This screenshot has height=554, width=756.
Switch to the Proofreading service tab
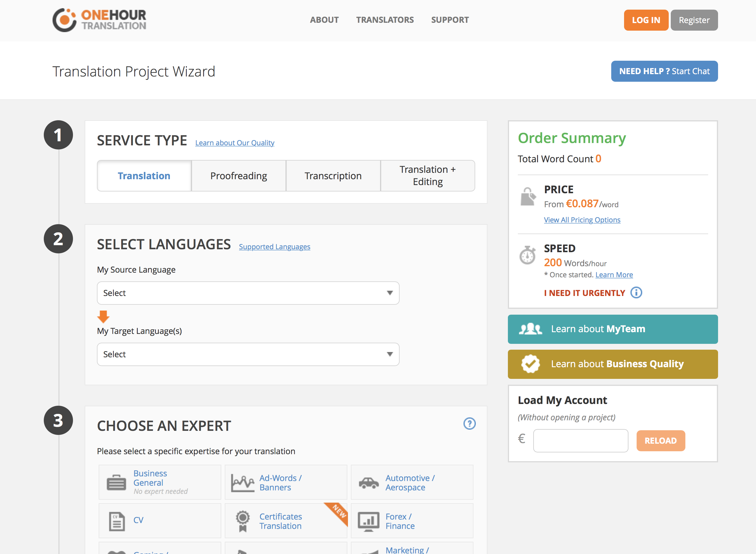click(x=238, y=176)
